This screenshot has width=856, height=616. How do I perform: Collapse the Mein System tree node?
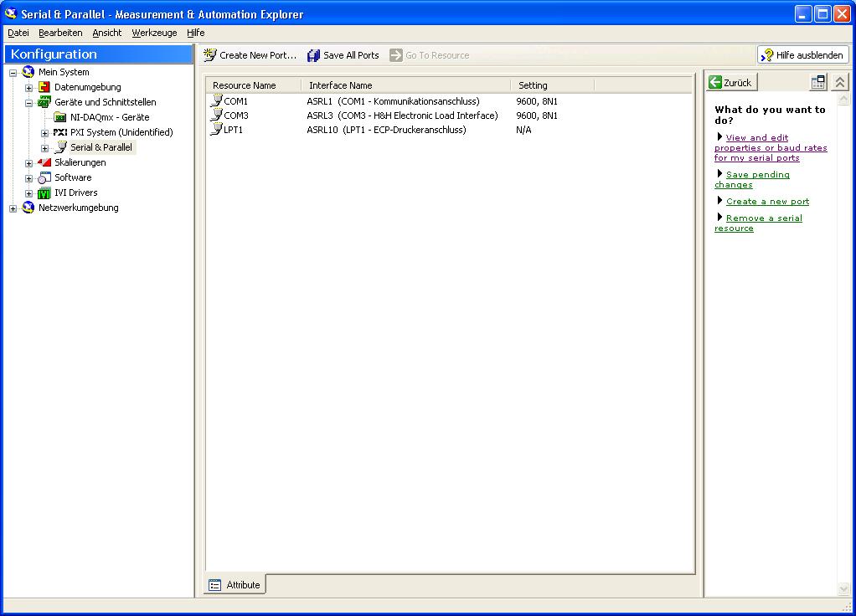[13, 73]
